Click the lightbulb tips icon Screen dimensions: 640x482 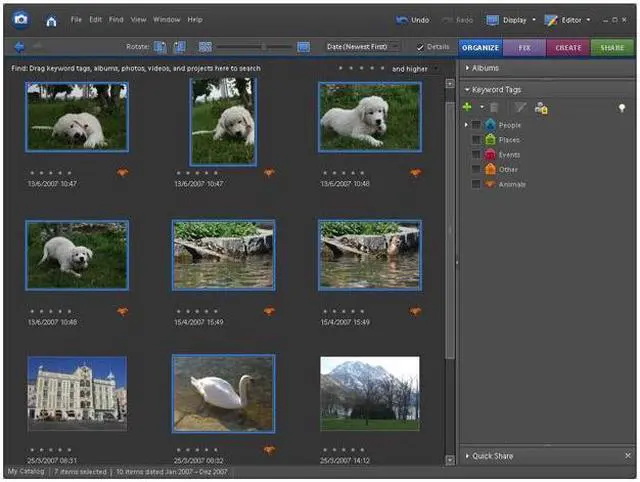(x=622, y=108)
